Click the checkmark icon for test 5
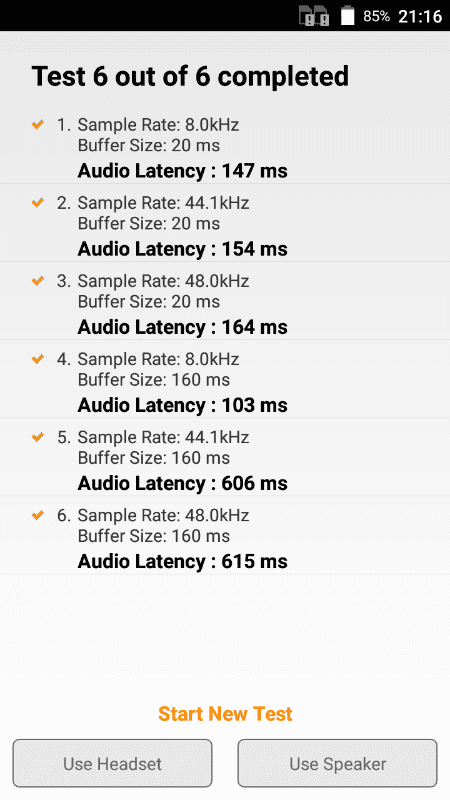 [38, 437]
